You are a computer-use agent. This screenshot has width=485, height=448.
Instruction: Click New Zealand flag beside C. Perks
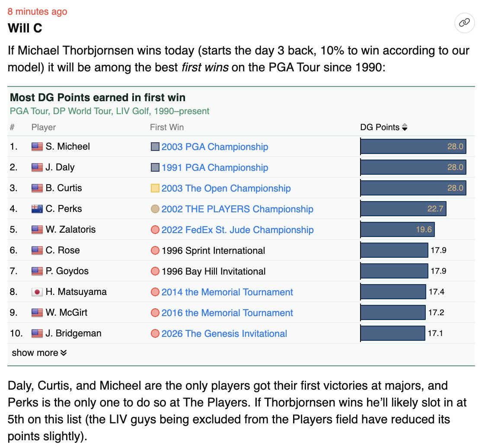(x=37, y=209)
